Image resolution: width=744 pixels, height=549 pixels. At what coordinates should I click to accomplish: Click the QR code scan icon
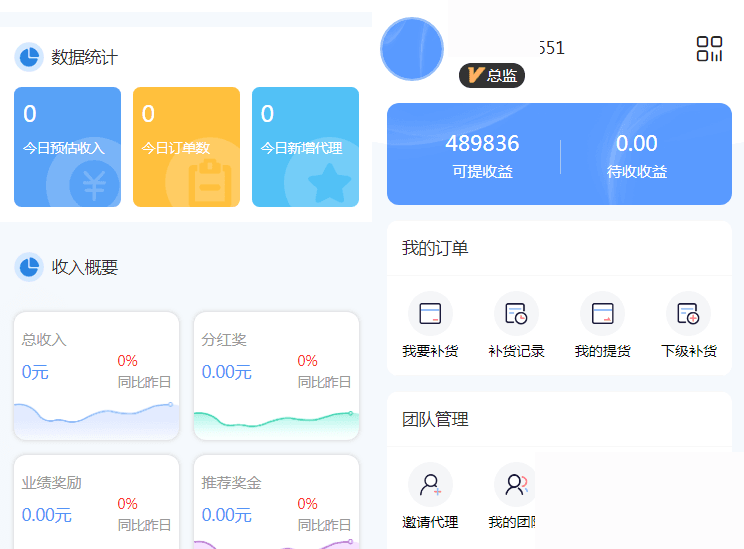click(x=709, y=49)
